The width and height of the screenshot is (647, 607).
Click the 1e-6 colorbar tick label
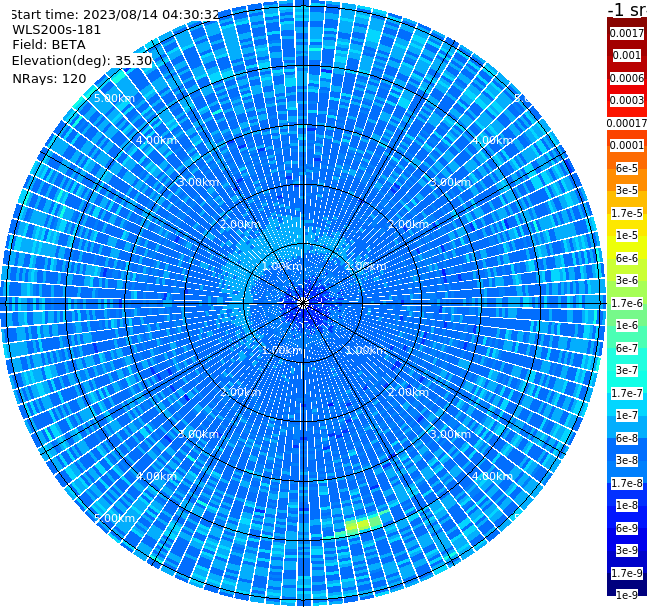[x=627, y=325]
